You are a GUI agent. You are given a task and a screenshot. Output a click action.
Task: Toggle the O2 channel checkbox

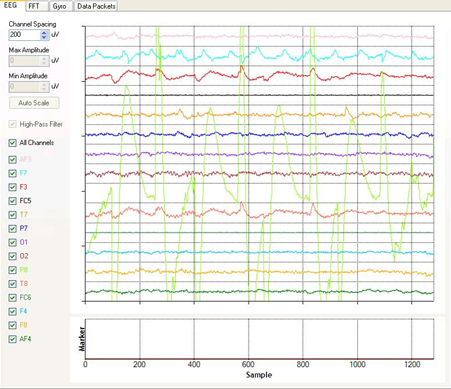click(x=12, y=256)
